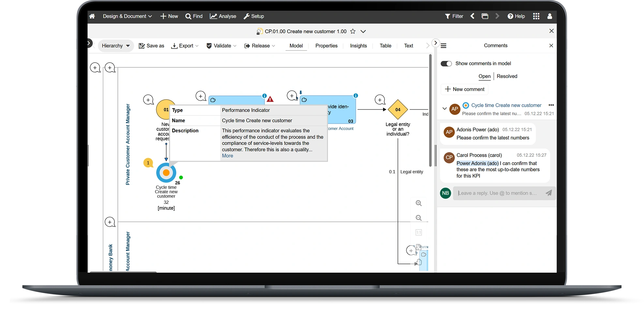Image resolution: width=644 pixels, height=315 pixels.
Task: Click the vertical scrollbar of the model canvas
Action: (x=430, y=111)
